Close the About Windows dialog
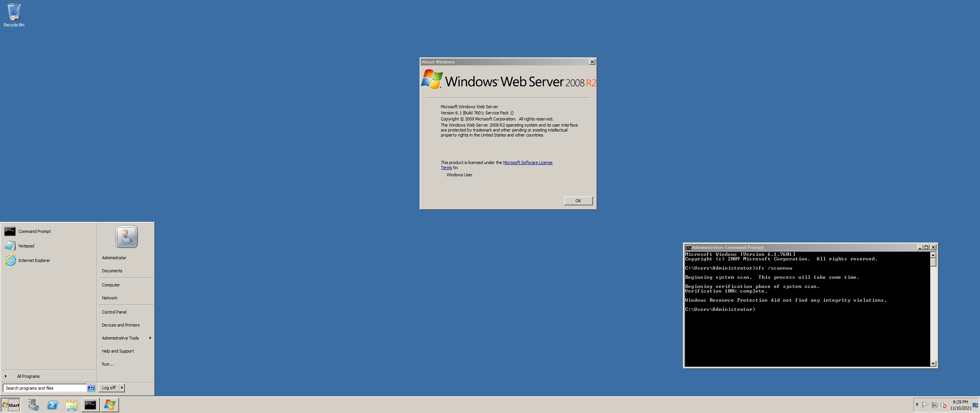 [x=592, y=62]
